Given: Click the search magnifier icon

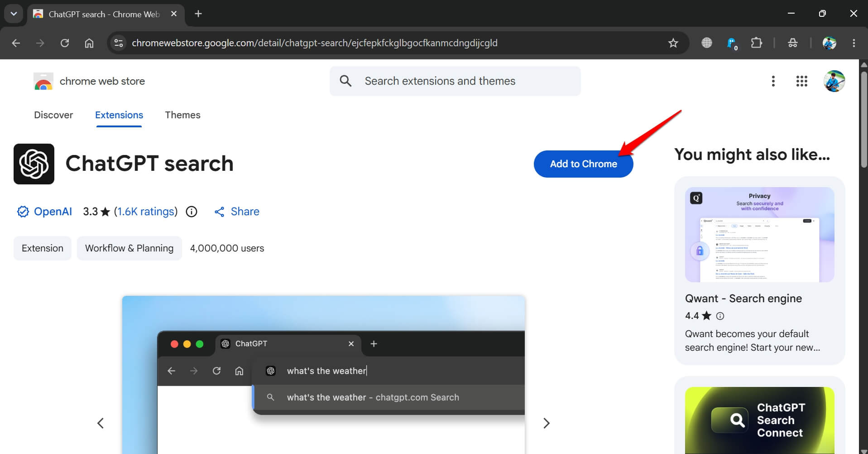Looking at the screenshot, I should 345,81.
